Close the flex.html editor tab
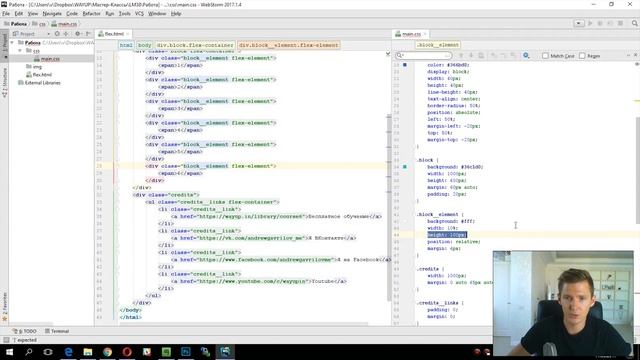 point(128,34)
